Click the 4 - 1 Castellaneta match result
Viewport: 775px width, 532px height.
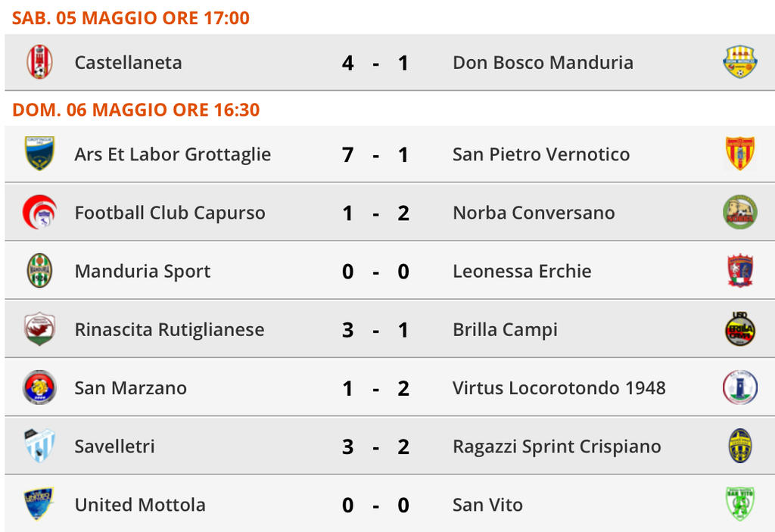pos(375,64)
